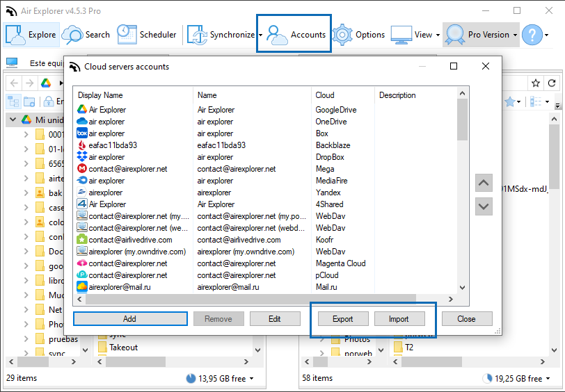Open the Synchronize dropdown arrow
Screen dimensions: 565x392
[260, 35]
